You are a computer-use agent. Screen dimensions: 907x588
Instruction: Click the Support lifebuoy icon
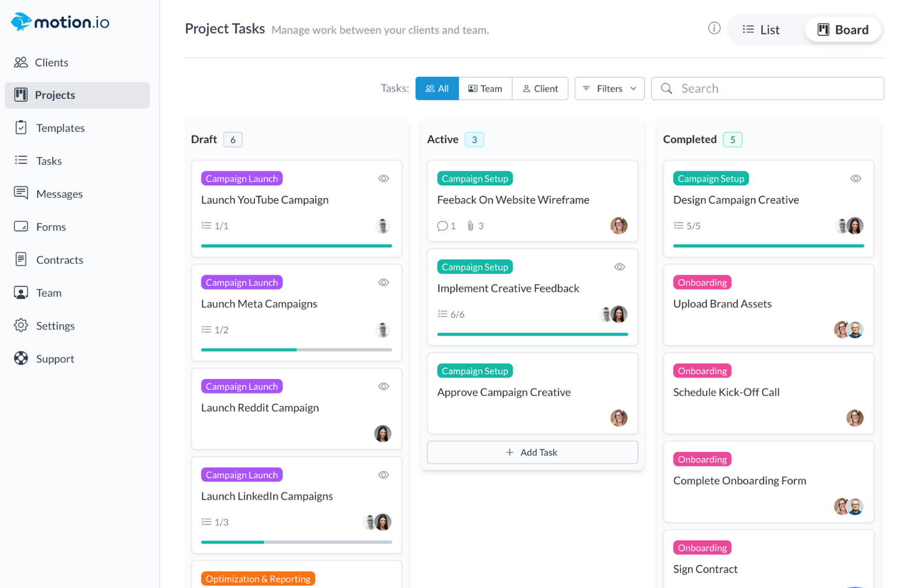21,358
